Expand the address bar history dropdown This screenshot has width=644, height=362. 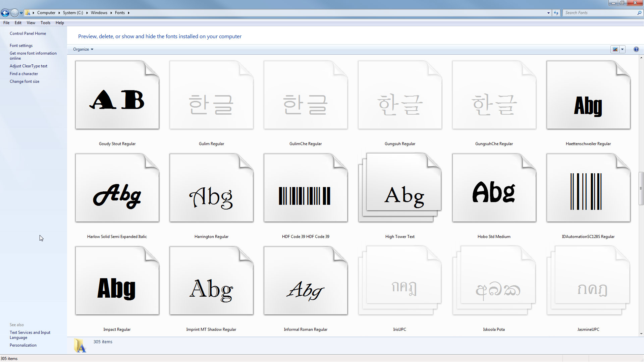click(x=548, y=13)
